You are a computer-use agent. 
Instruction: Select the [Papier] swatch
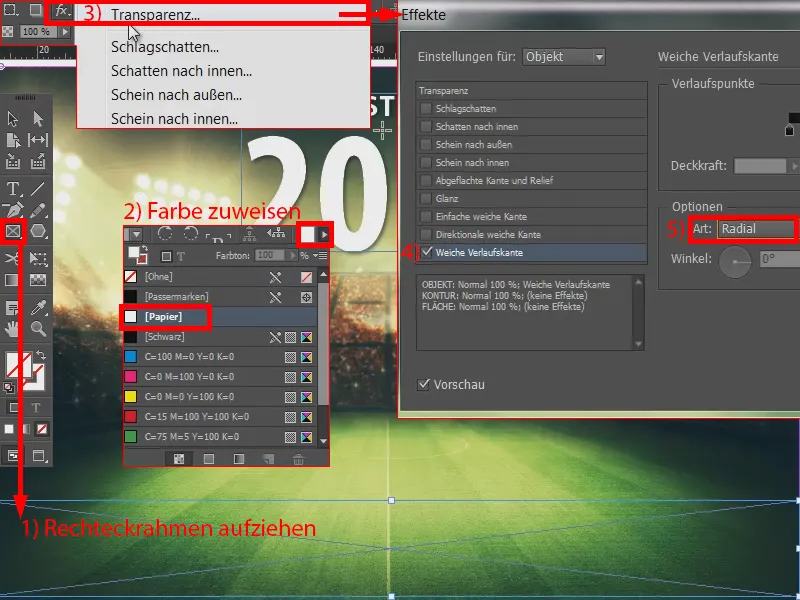[x=219, y=317]
